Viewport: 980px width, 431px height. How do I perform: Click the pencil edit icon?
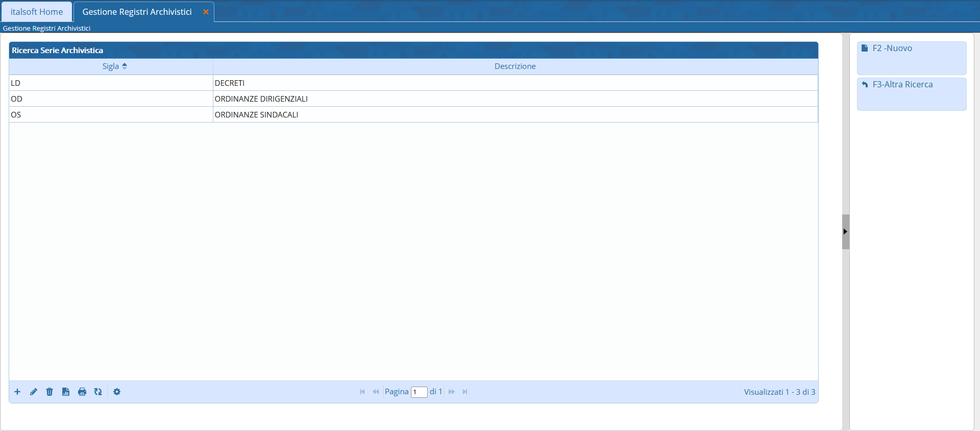34,392
